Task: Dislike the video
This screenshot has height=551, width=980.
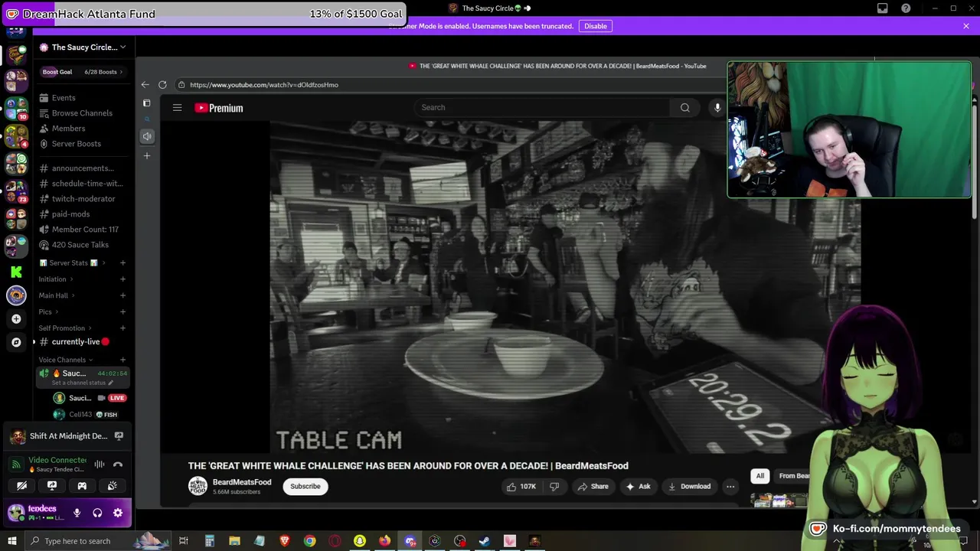Action: 554,486
